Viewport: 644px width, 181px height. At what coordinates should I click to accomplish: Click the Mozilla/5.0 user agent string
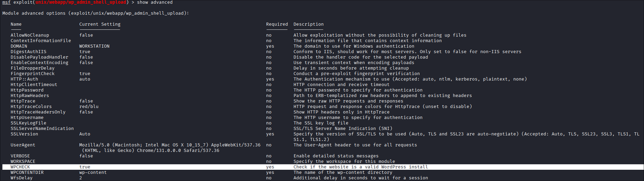[x=170, y=145]
